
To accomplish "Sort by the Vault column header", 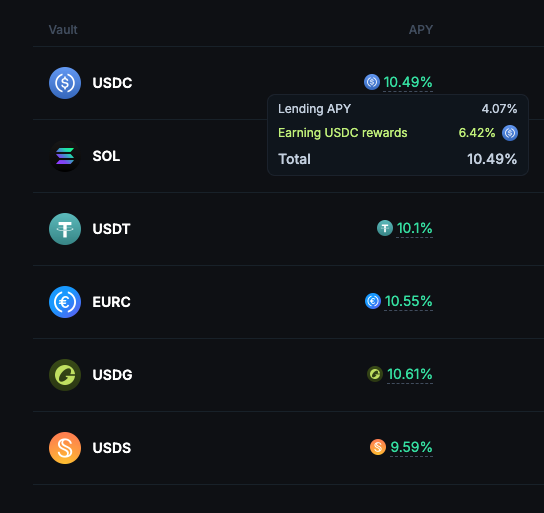I will (x=63, y=30).
